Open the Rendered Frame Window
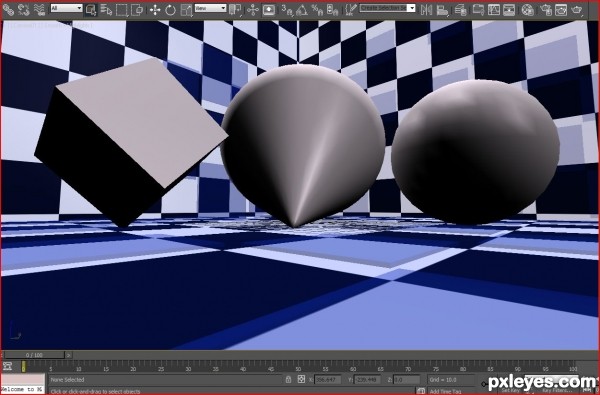600x395 pixels. tap(561, 10)
